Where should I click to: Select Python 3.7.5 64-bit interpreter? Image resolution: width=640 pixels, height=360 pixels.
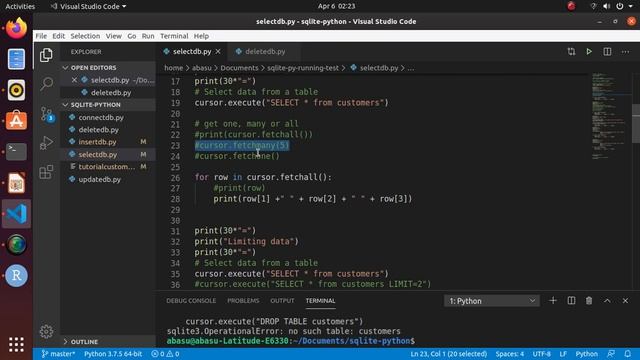[113, 354]
